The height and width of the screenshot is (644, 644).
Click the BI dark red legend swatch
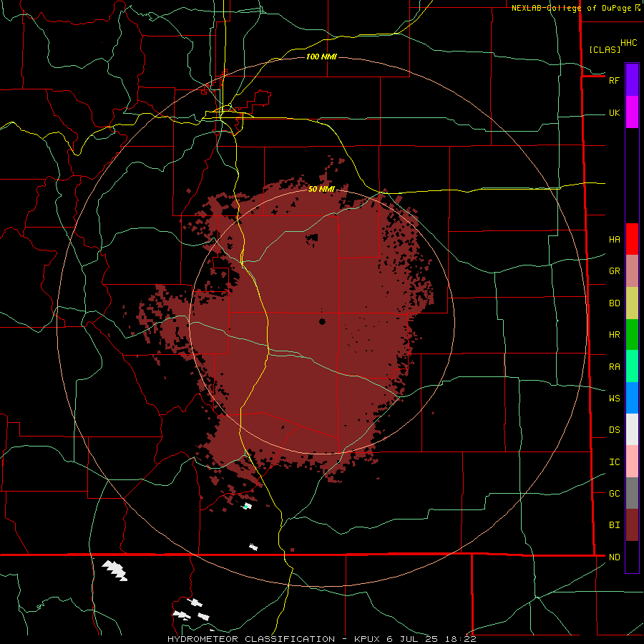click(632, 525)
